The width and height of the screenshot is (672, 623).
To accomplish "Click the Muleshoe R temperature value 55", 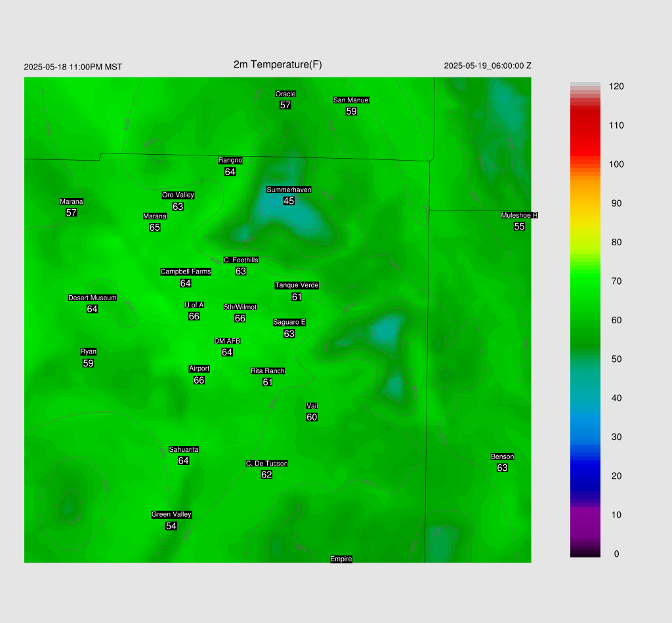I will [x=519, y=226].
